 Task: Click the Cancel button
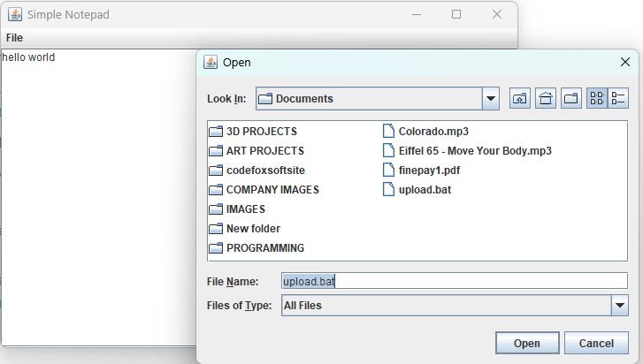tap(596, 343)
